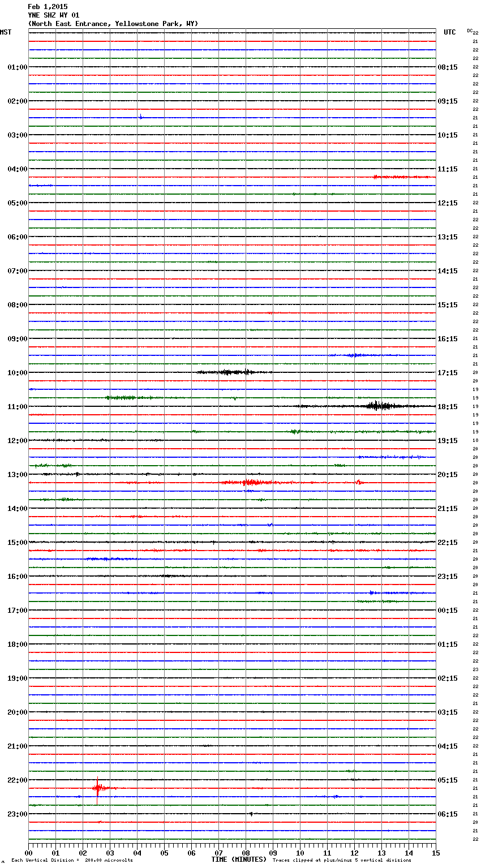Select the 04:00 MST time label
481x868 pixels.
(x=18, y=169)
